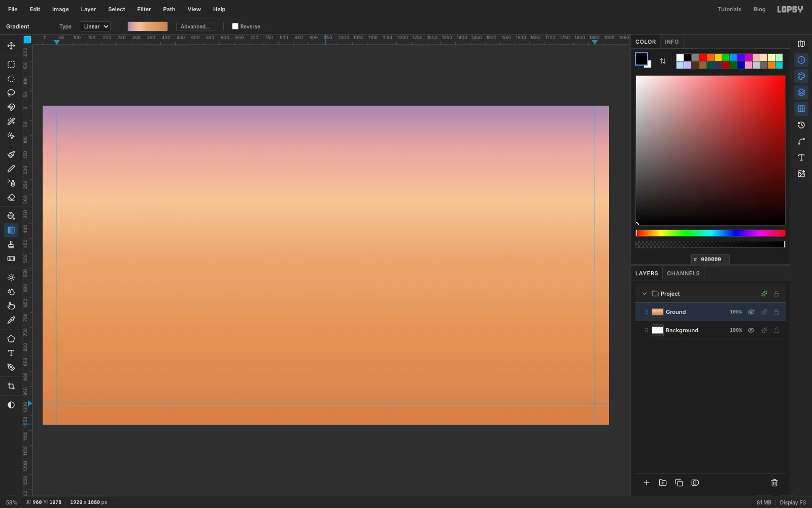Select the Lasso tool
The image size is (812, 508).
click(11, 93)
